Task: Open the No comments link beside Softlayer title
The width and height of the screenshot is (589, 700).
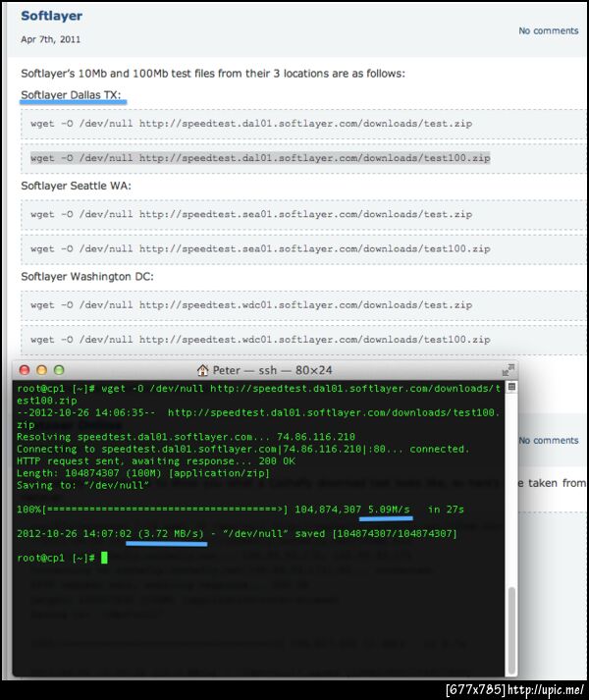Action: [548, 30]
